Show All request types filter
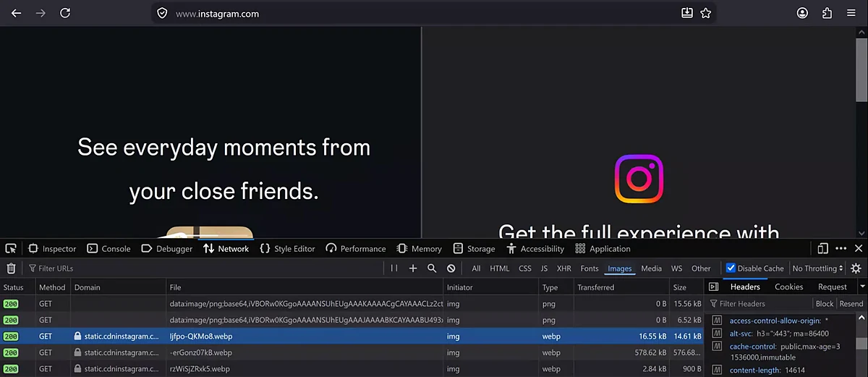868x377 pixels. [x=476, y=268]
